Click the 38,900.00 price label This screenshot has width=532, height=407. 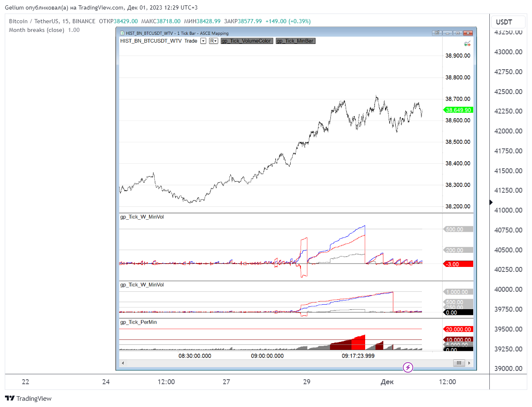click(458, 56)
